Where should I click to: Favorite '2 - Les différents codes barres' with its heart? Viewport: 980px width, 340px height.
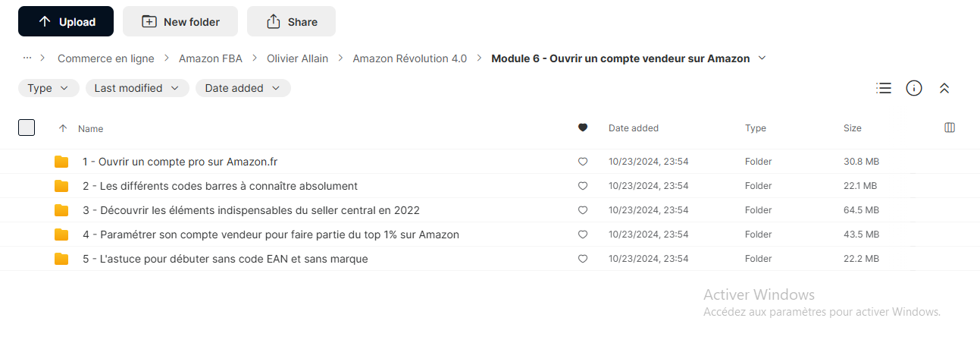(x=583, y=186)
